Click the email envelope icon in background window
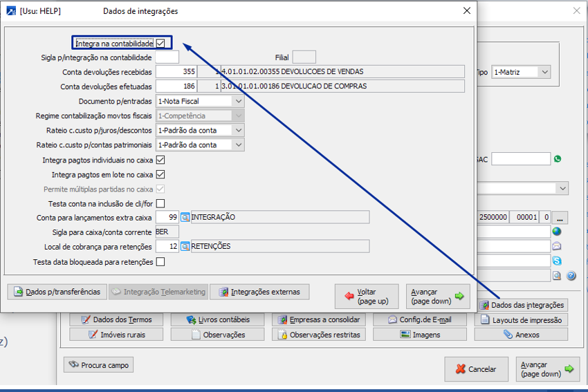 pos(557,246)
